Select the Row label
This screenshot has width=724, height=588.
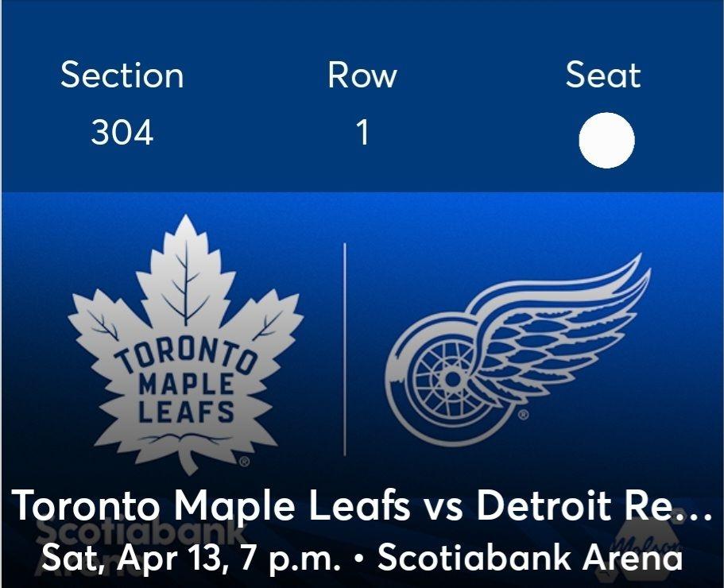(x=362, y=75)
